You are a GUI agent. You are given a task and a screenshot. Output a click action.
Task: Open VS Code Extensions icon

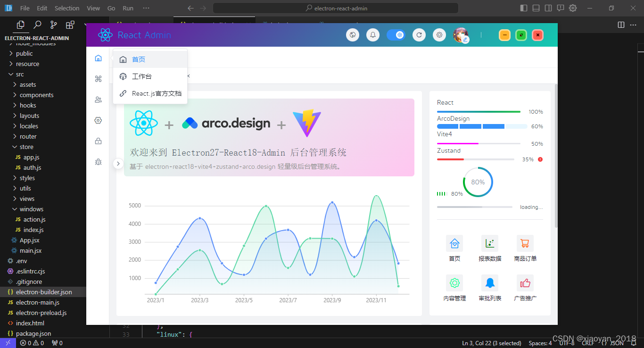coord(70,25)
